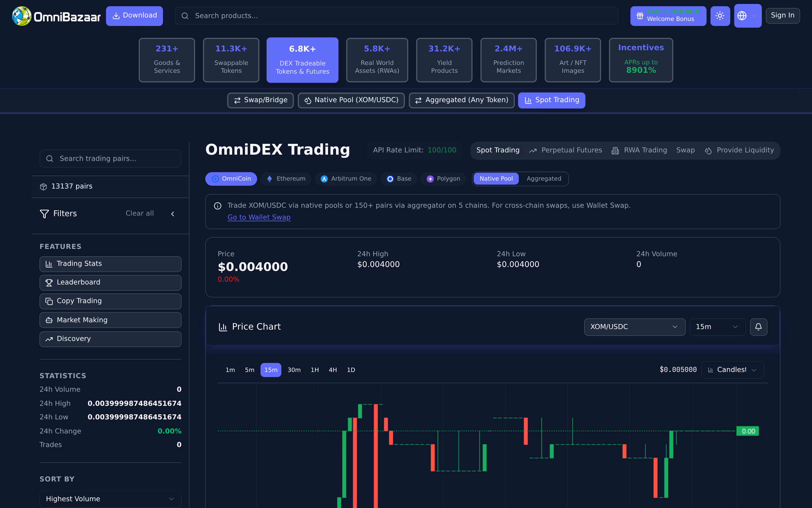This screenshot has height=508, width=812.
Task: Click the Download button
Action: (x=134, y=16)
